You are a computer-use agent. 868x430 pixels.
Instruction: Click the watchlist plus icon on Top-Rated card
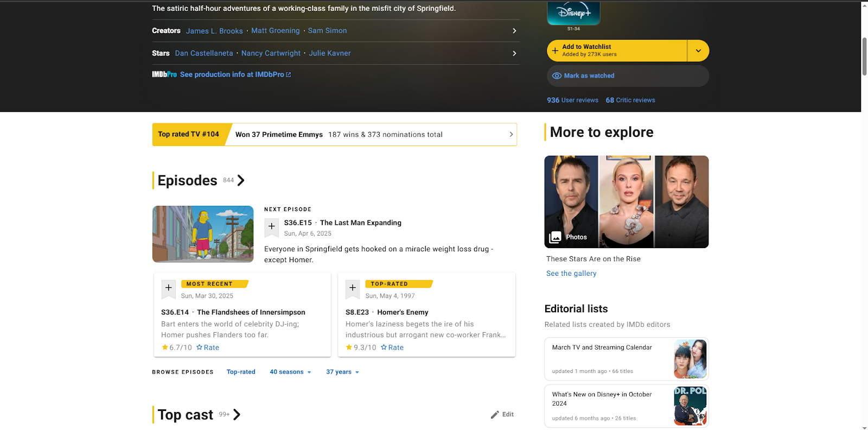353,288
